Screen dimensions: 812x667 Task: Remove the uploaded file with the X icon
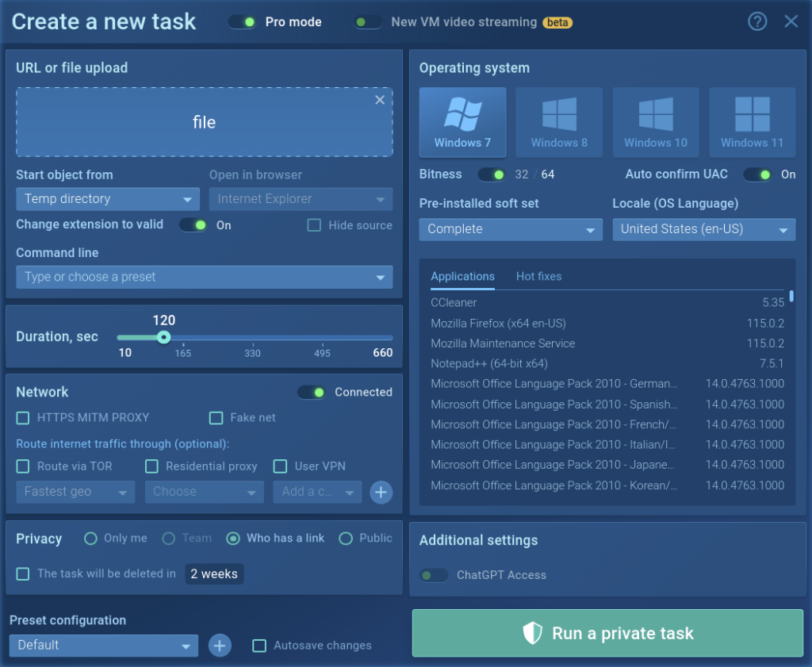click(380, 100)
